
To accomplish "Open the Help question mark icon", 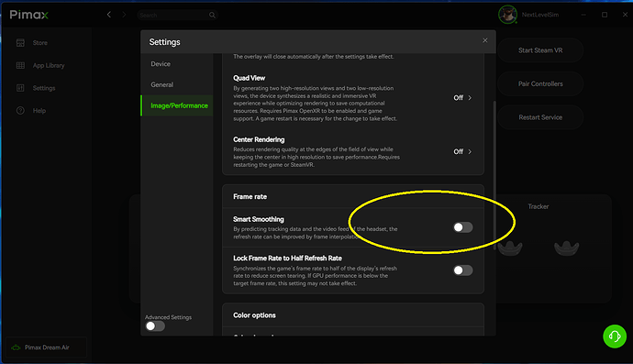I will (x=20, y=111).
